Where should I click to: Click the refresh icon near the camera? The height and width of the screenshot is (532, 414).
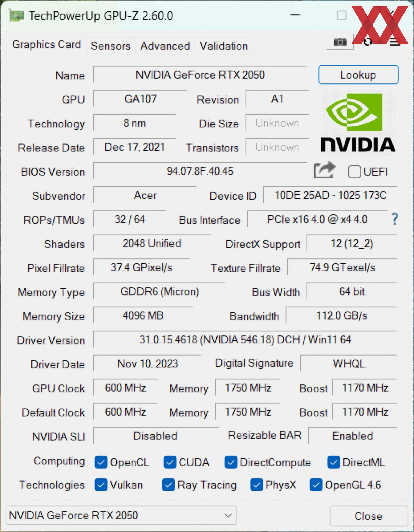coord(368,42)
